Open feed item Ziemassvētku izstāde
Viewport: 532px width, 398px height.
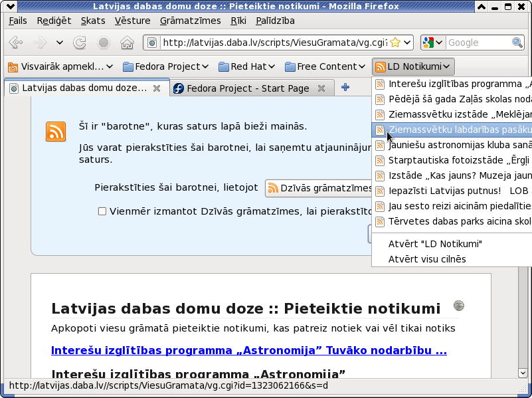tap(452, 114)
